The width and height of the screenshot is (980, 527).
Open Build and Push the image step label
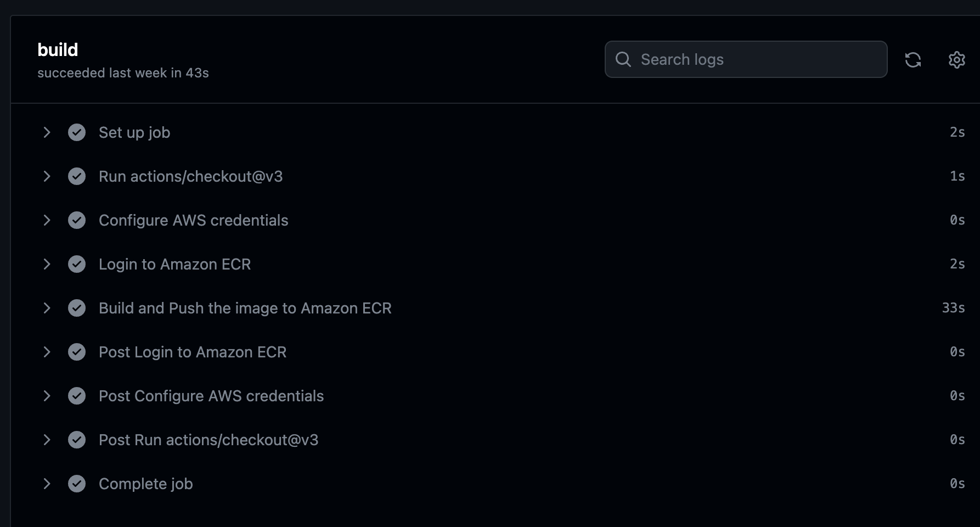coord(245,309)
